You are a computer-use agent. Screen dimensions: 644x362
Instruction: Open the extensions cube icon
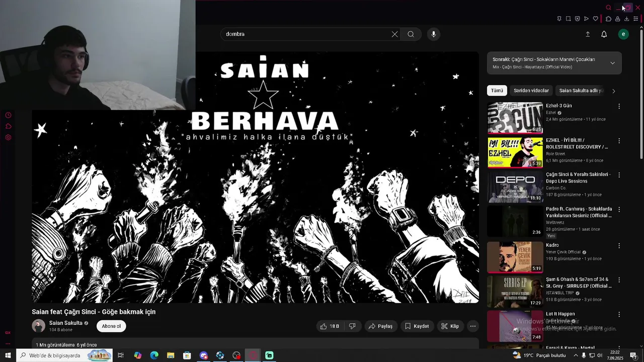pyautogui.click(x=608, y=19)
